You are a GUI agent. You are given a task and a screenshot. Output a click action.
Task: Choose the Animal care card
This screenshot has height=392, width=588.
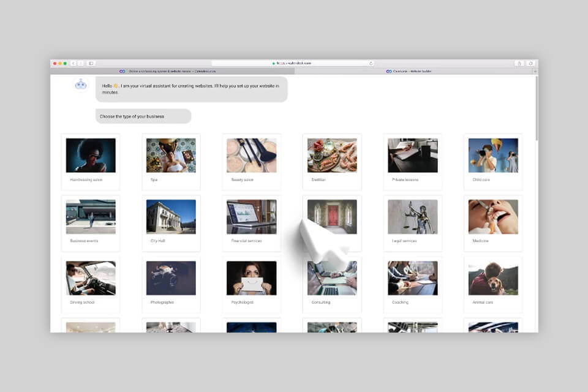493,285
